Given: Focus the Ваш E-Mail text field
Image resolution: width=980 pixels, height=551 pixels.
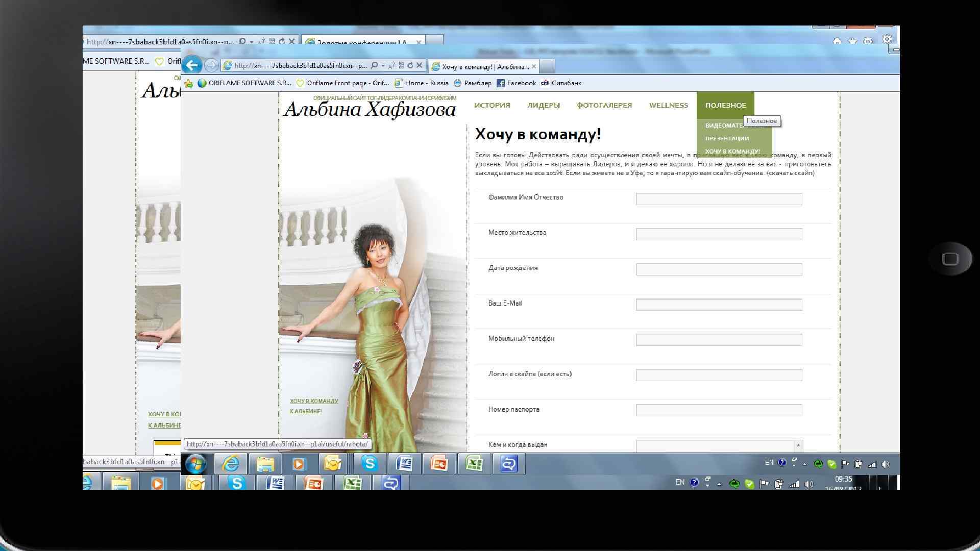Looking at the screenshot, I should pyautogui.click(x=719, y=305).
